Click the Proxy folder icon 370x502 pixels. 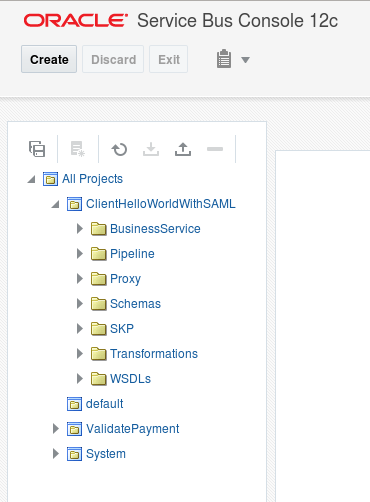coord(99,279)
